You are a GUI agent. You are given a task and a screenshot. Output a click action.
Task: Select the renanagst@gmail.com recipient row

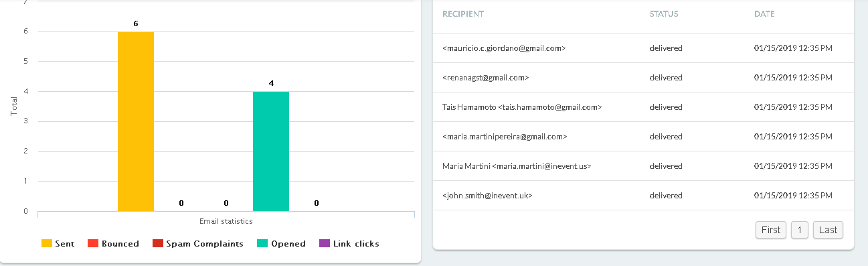[x=643, y=78]
